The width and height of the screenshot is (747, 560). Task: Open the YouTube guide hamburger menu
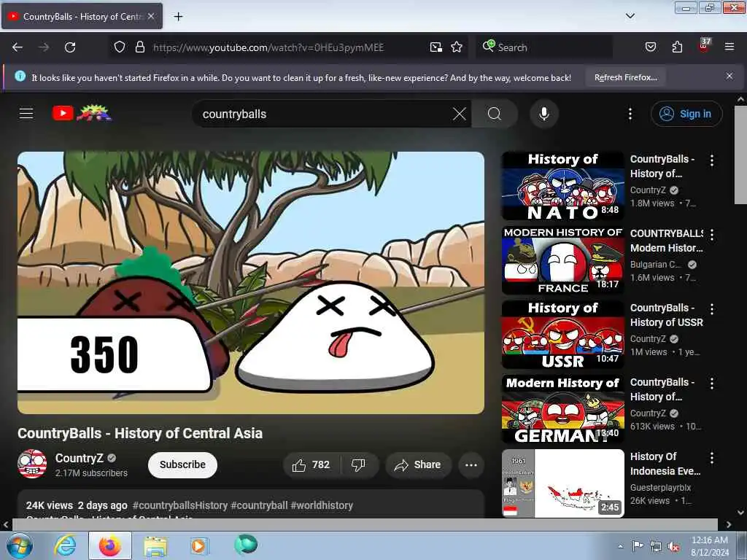pyautogui.click(x=26, y=113)
